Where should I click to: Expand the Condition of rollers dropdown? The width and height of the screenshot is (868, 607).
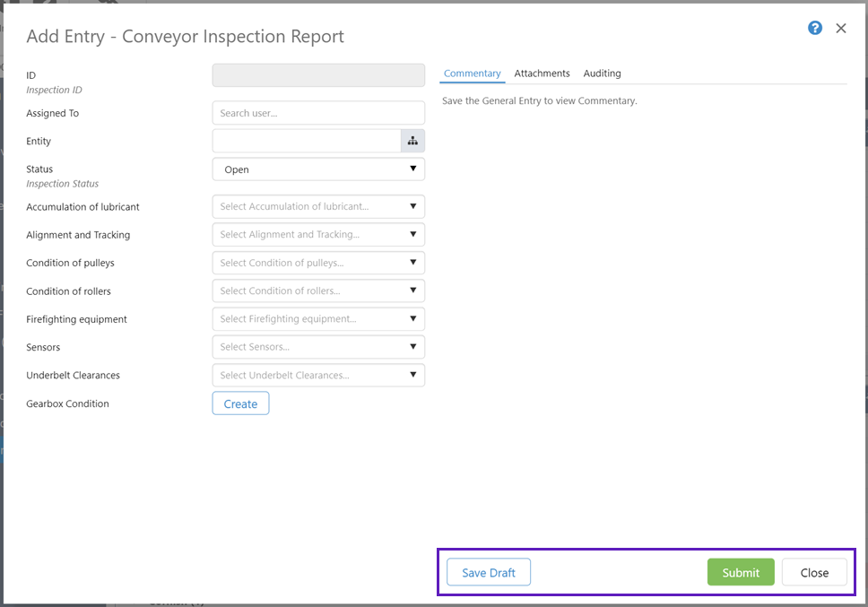318,290
